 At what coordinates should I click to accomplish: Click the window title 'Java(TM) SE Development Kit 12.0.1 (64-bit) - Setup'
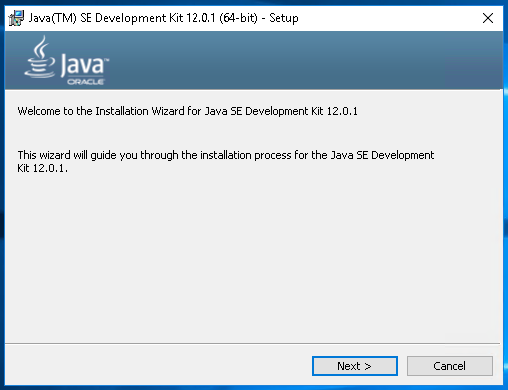[163, 18]
